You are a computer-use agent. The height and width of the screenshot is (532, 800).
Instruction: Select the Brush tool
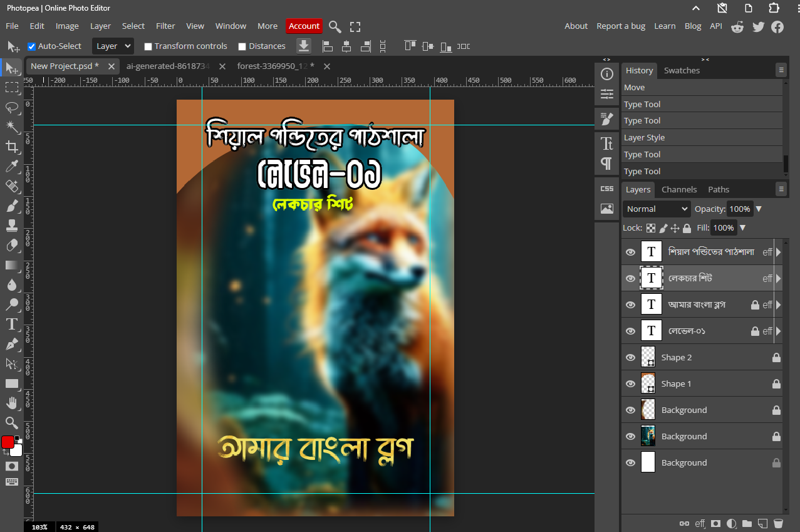[x=12, y=206]
